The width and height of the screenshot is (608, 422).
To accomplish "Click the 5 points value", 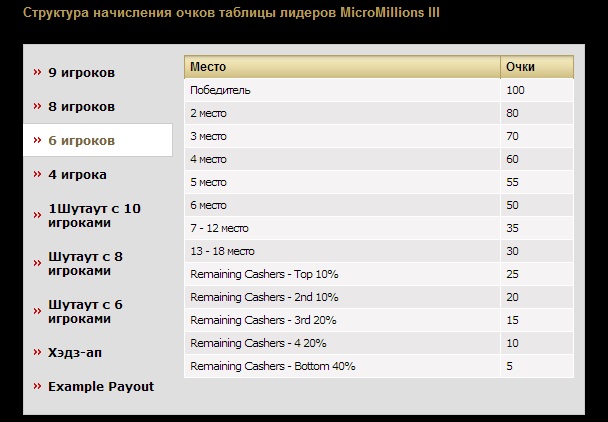I will pos(509,366).
